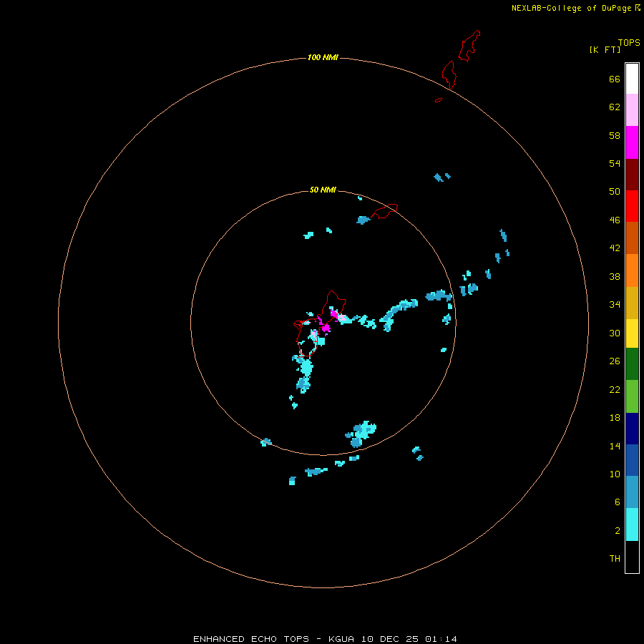
Task: Click the orange 38 legend swatch
Action: 632,270
